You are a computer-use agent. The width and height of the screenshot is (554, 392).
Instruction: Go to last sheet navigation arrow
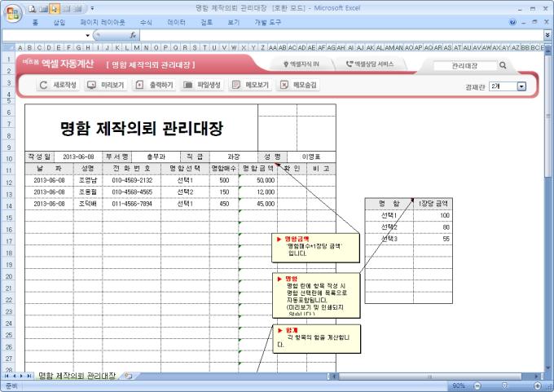coord(29,376)
